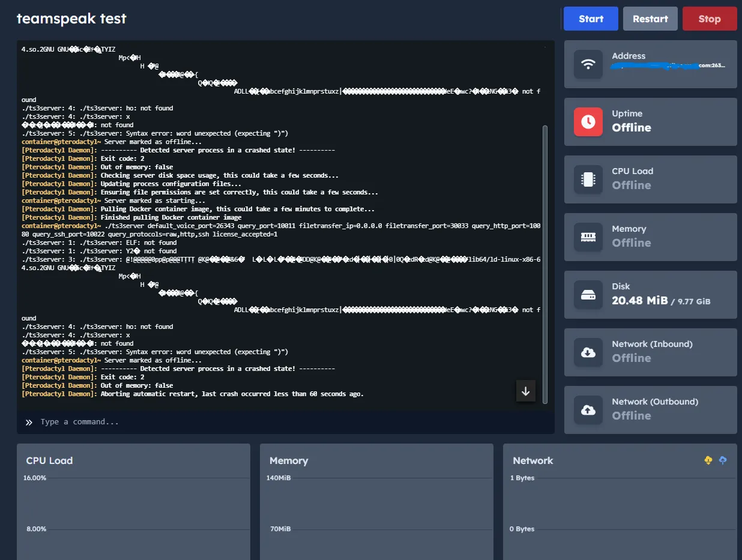The height and width of the screenshot is (560, 742).
Task: Click 'Checking server disk space usage' console line
Action: pyautogui.click(x=180, y=175)
